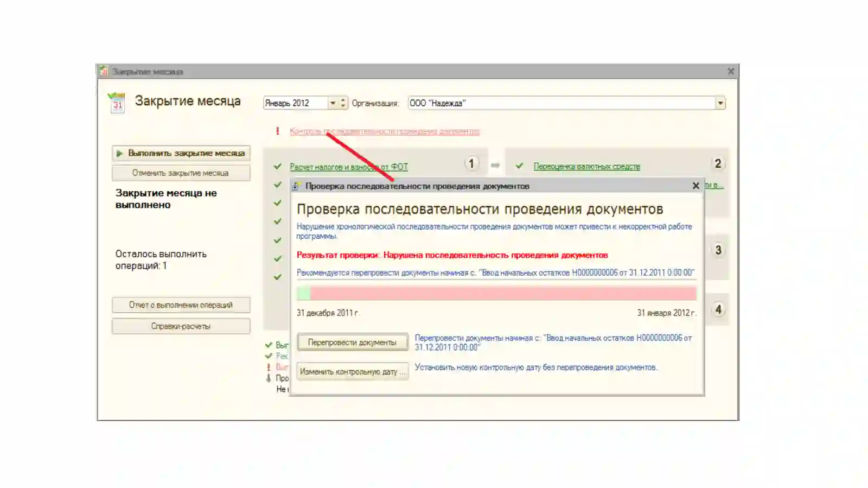The image size is (868, 488).
Task: Click the stage 1 number badge
Action: point(471,164)
